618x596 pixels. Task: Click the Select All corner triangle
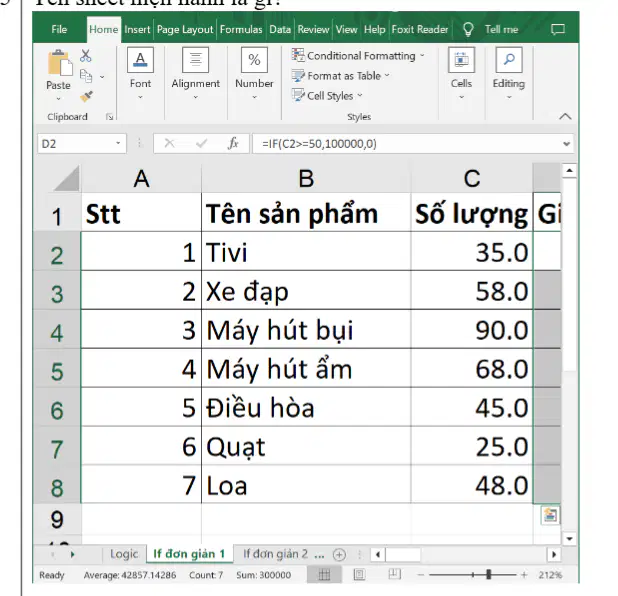[x=66, y=179]
